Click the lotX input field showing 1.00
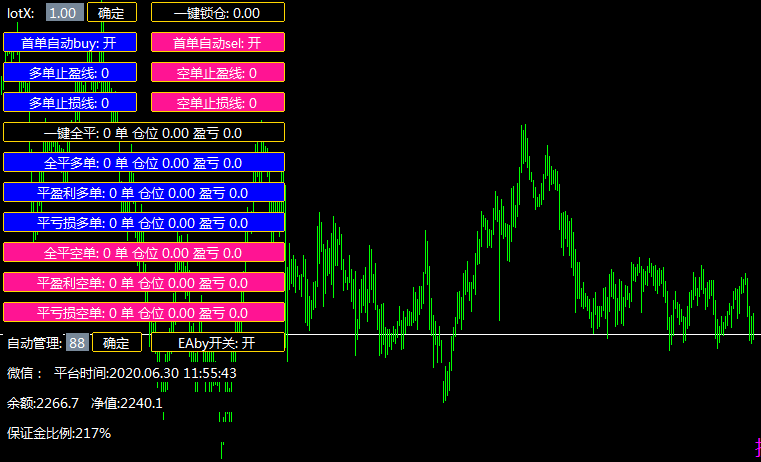The image size is (761, 462). click(65, 12)
